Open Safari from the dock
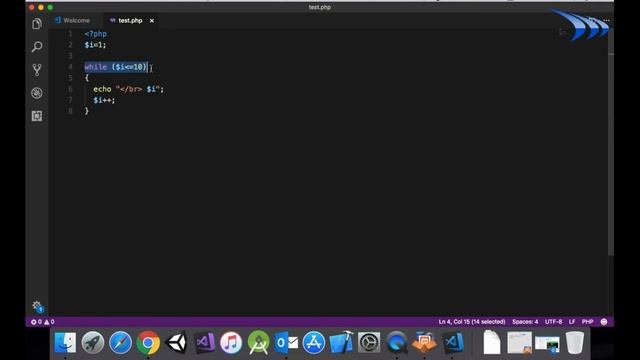 120,342
